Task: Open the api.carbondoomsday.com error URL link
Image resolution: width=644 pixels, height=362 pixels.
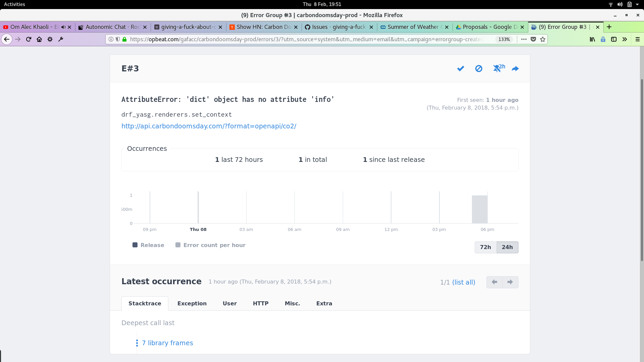Action: click(x=209, y=126)
